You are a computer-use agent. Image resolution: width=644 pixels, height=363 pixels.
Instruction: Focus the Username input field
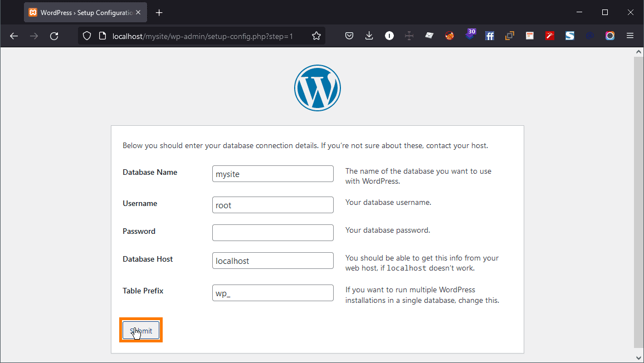273,205
